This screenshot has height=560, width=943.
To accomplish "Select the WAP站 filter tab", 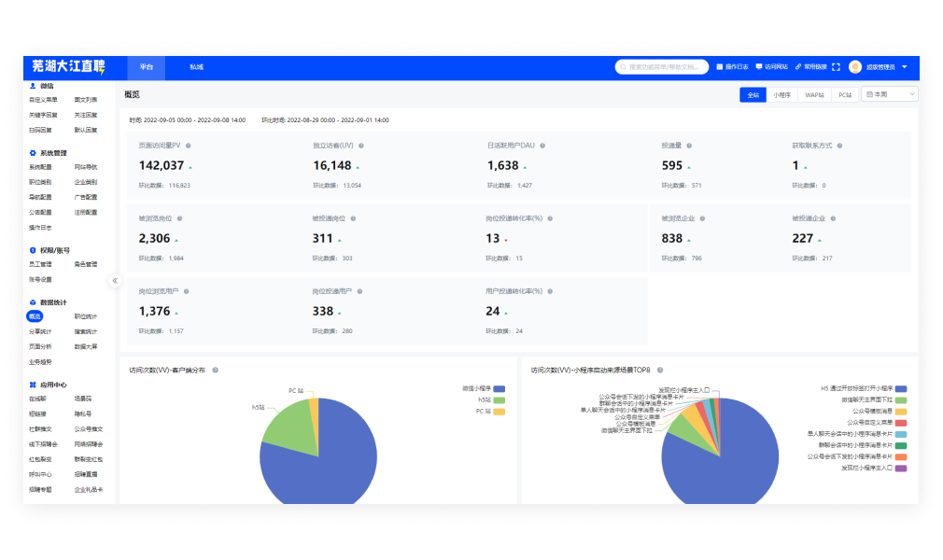I will (x=814, y=94).
